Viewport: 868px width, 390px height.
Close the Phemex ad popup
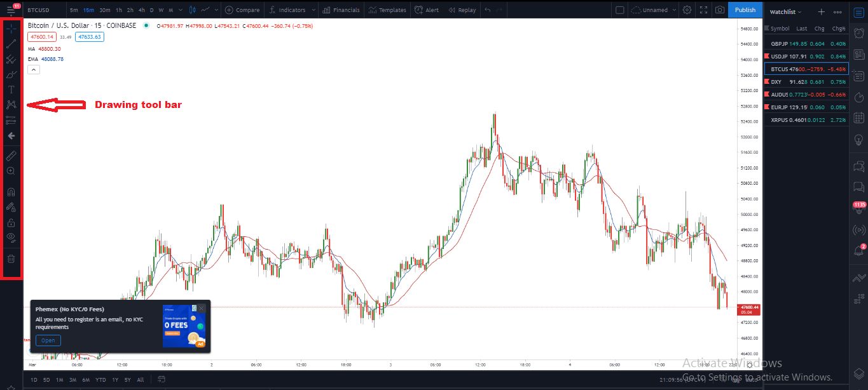tap(202, 308)
